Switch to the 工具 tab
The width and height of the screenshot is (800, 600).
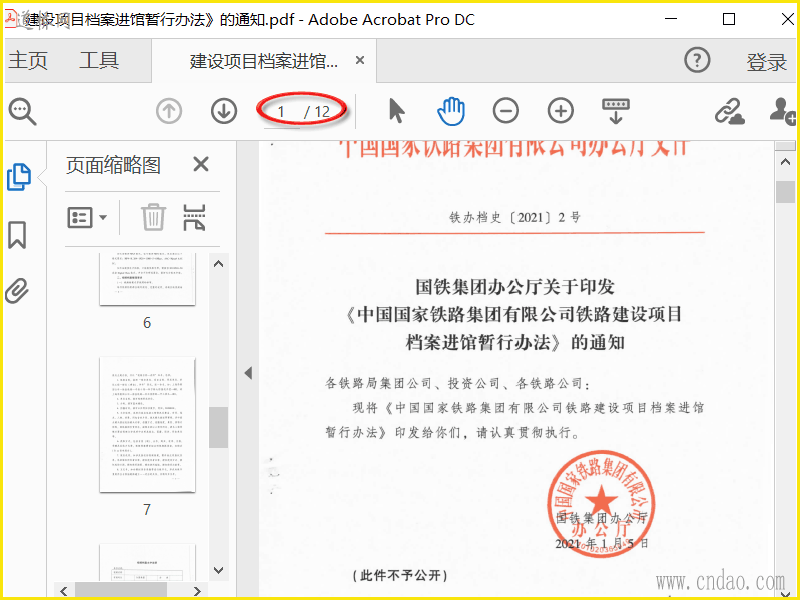(x=99, y=61)
